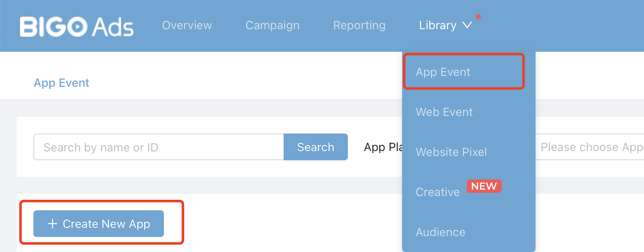Image resolution: width=644 pixels, height=252 pixels.
Task: Click the NEW badge next to Creative
Action: pyautogui.click(x=484, y=186)
